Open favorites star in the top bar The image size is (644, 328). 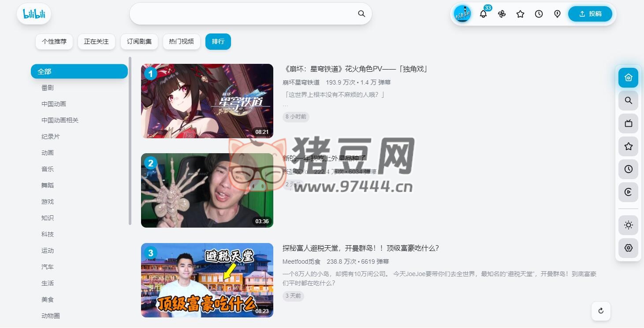(x=520, y=14)
